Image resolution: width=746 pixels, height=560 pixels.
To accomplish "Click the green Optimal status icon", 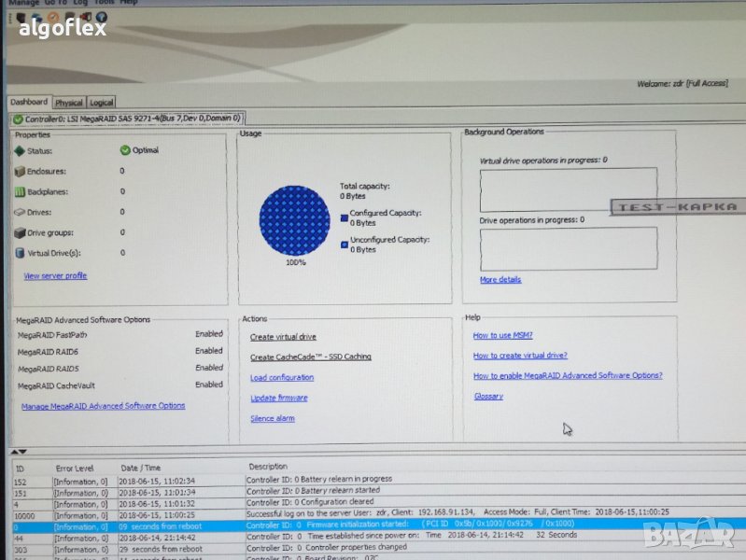I will [125, 150].
